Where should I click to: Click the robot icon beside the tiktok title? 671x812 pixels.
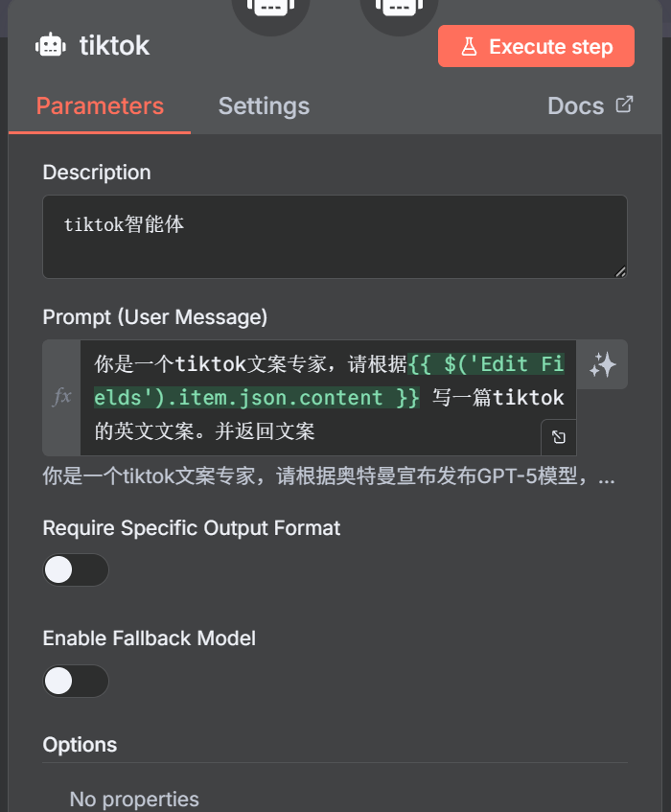(x=51, y=46)
